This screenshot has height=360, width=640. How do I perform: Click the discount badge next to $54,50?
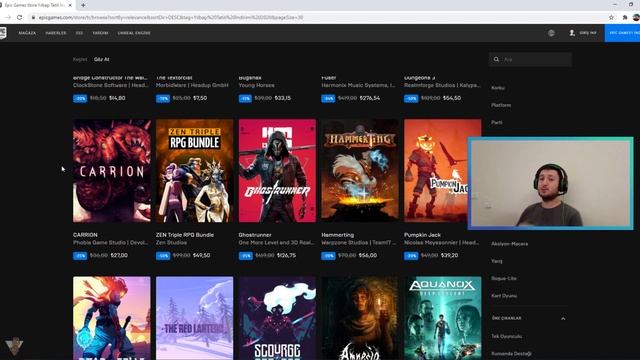[411, 98]
